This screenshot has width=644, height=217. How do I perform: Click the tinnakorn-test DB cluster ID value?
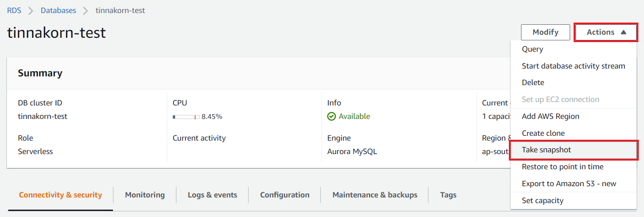point(43,116)
